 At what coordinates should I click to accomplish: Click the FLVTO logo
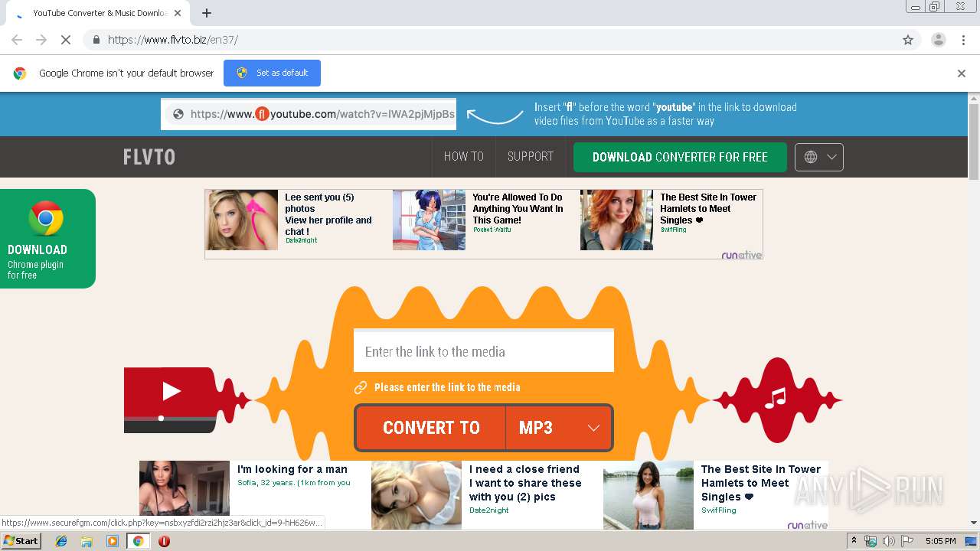click(x=149, y=157)
